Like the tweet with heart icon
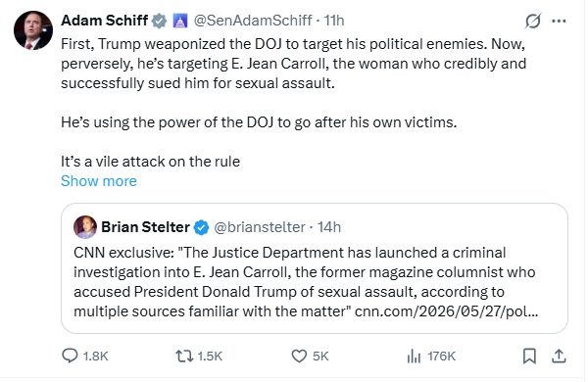 (299, 356)
